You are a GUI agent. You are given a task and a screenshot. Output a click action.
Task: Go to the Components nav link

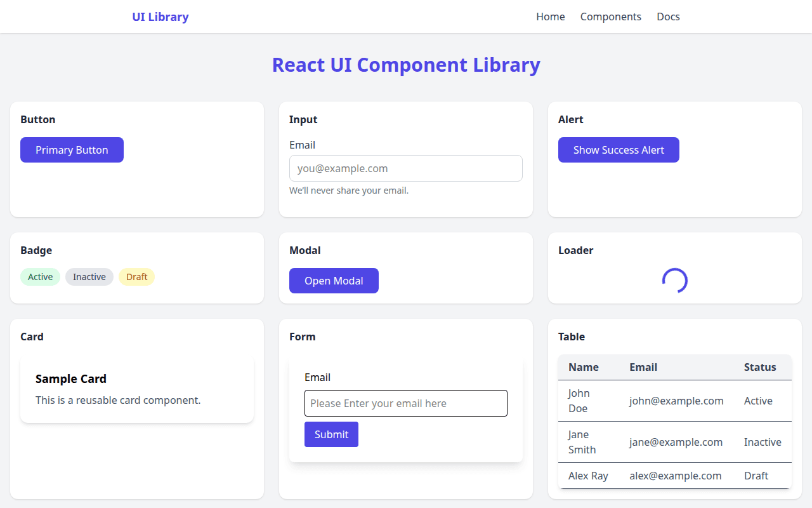pos(611,17)
